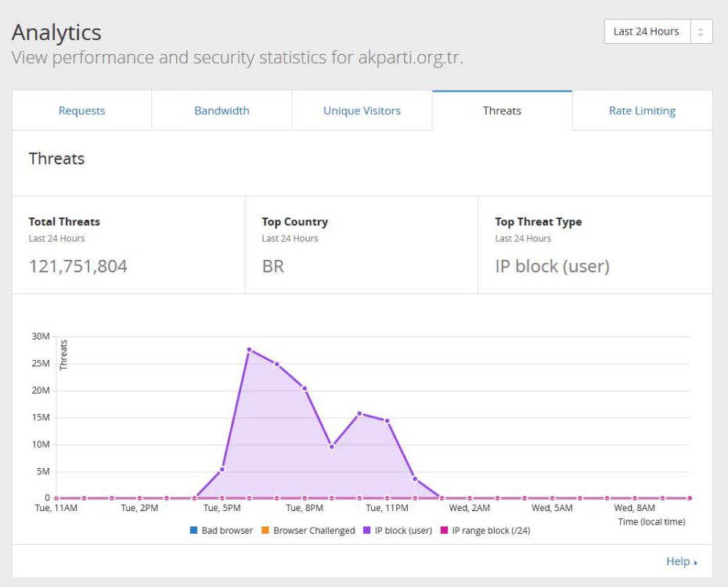728x587 pixels.
Task: Open the Help link
Action: tap(677, 561)
